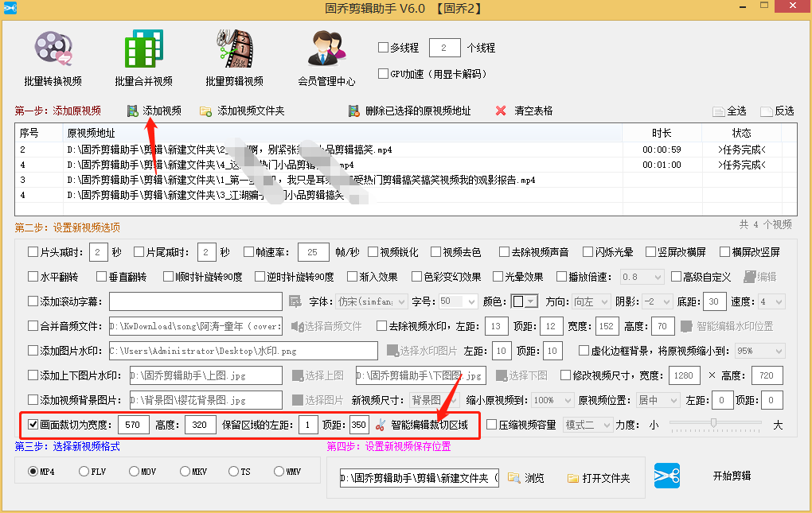
Task: Toggle the 视频锐化 checkbox
Action: click(373, 252)
